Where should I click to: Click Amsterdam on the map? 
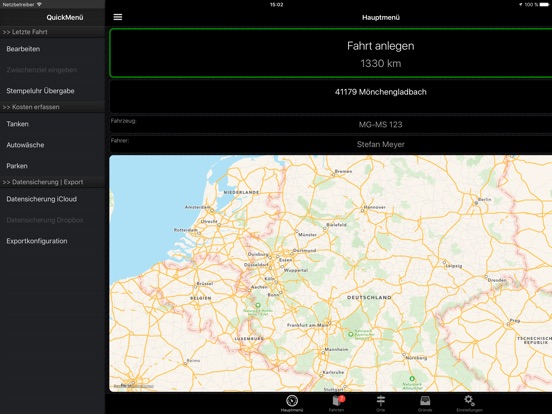click(x=198, y=207)
